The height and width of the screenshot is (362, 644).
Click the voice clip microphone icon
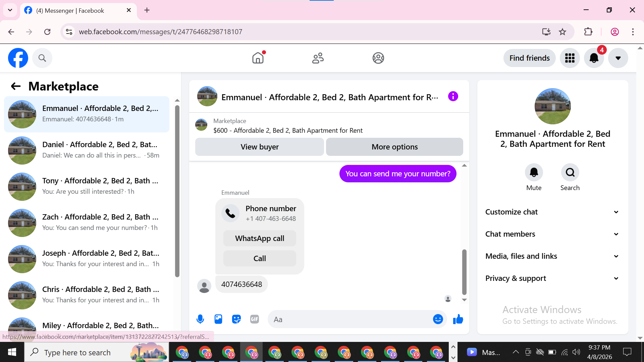tap(200, 319)
